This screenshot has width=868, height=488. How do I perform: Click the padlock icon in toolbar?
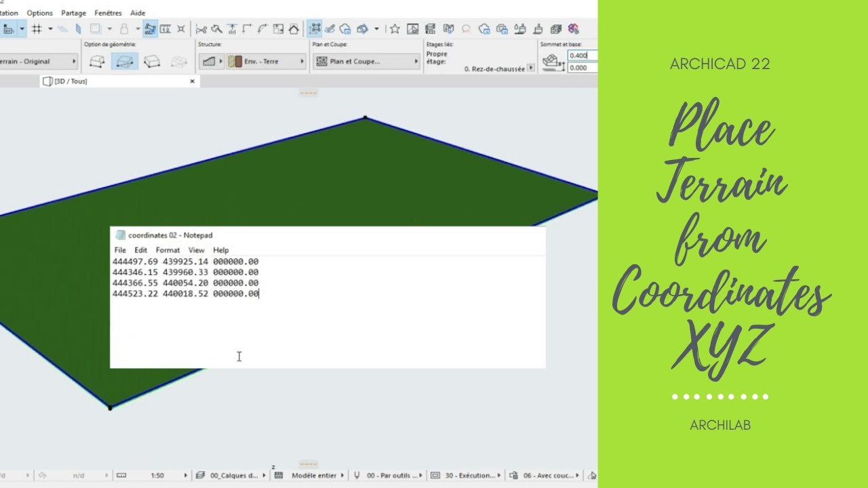[124, 28]
